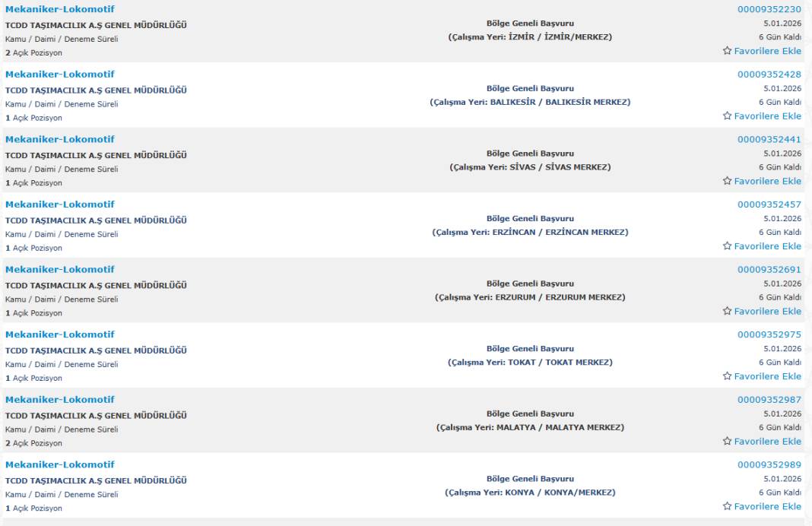Open the Mekaniker-Lokomotif job title for Sivas
Viewport: 812px width, 526px height.
(60, 139)
